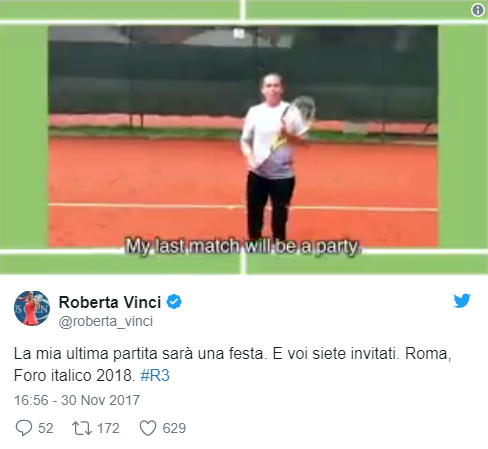
Task: Open Roberta Vinci's profile avatar
Action: pos(32,308)
